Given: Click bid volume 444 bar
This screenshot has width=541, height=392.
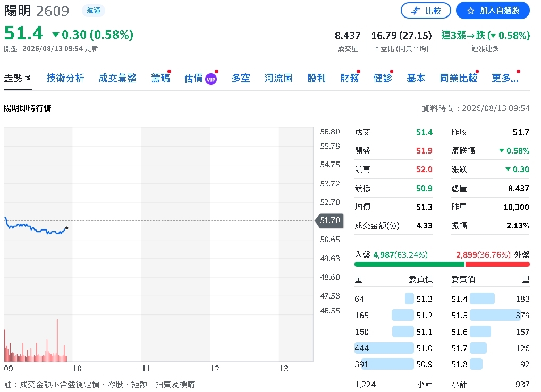Looking at the screenshot, I should click(384, 348).
